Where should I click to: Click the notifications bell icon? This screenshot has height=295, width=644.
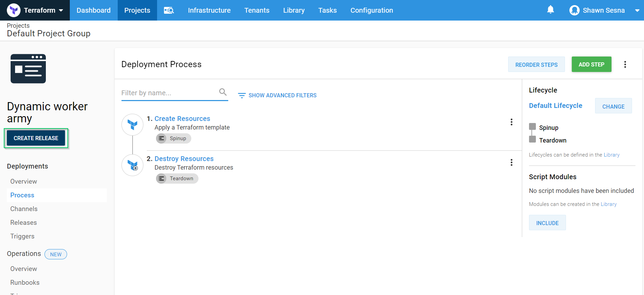[550, 10]
